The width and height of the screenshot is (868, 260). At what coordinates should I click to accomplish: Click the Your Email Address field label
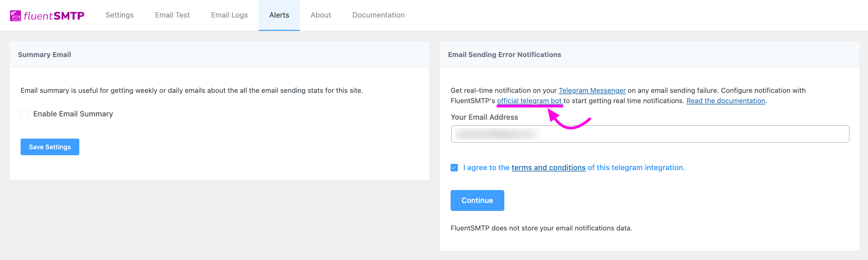[484, 117]
